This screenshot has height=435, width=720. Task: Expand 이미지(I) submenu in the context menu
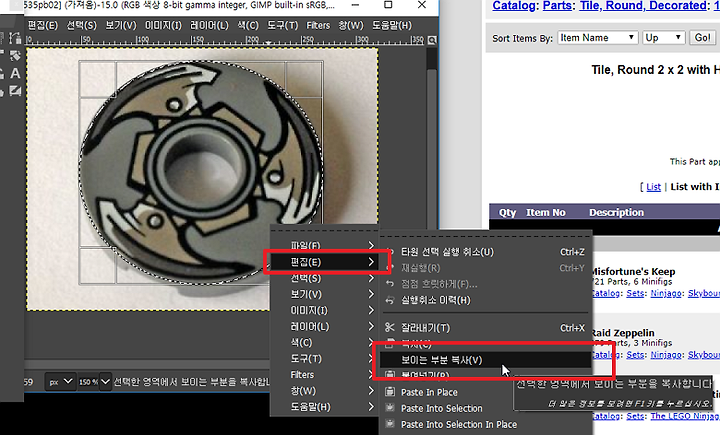[324, 311]
